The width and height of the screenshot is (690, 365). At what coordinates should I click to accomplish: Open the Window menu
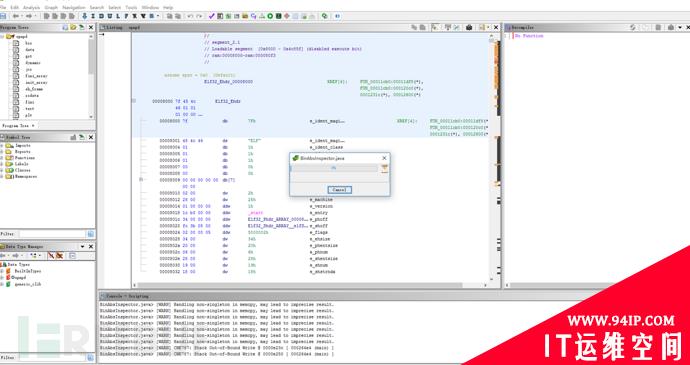click(x=150, y=7)
